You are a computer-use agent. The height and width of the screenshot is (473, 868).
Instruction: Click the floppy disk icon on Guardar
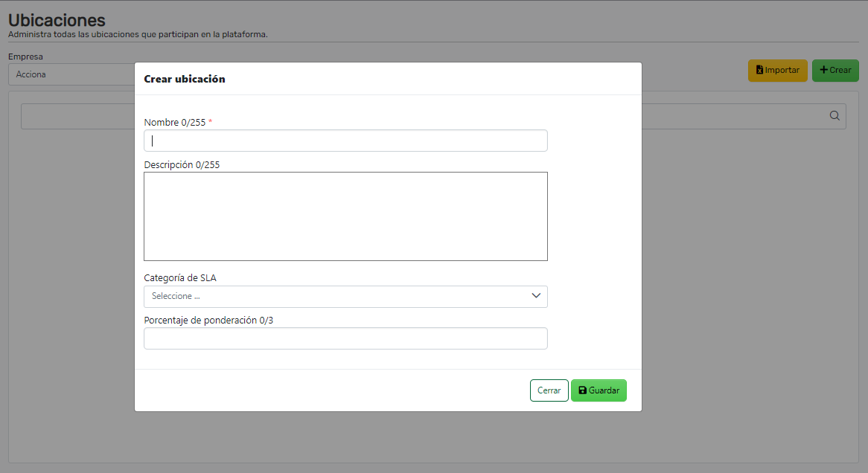tap(582, 390)
